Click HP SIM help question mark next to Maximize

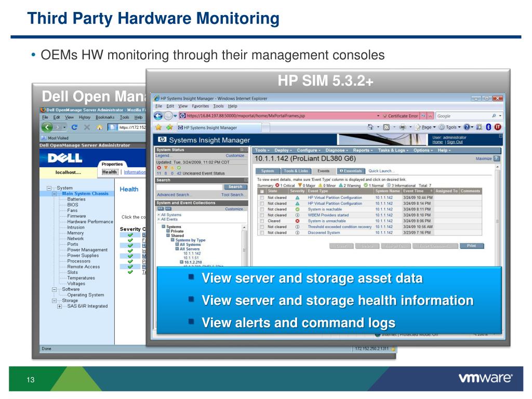496,158
